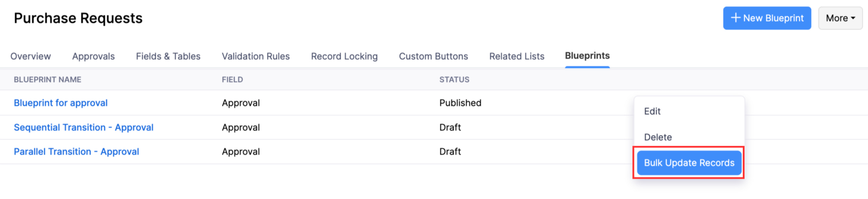Choose Delete from the context menu

tap(658, 137)
